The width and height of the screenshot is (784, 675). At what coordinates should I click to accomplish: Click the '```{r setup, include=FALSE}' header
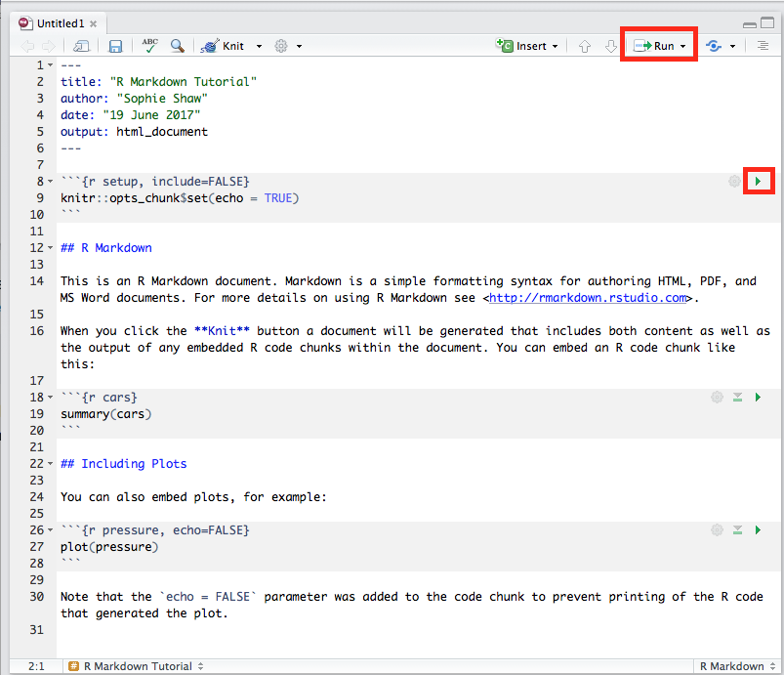click(x=155, y=181)
